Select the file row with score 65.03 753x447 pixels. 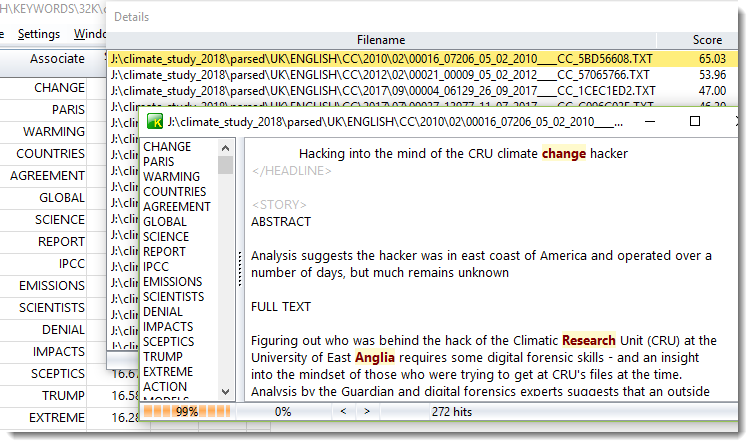click(423, 59)
